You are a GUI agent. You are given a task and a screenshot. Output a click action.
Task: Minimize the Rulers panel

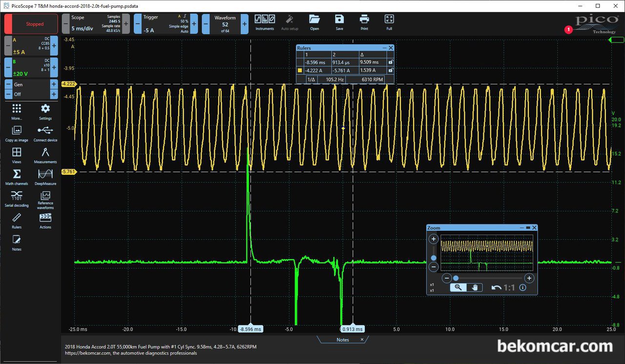click(384, 48)
